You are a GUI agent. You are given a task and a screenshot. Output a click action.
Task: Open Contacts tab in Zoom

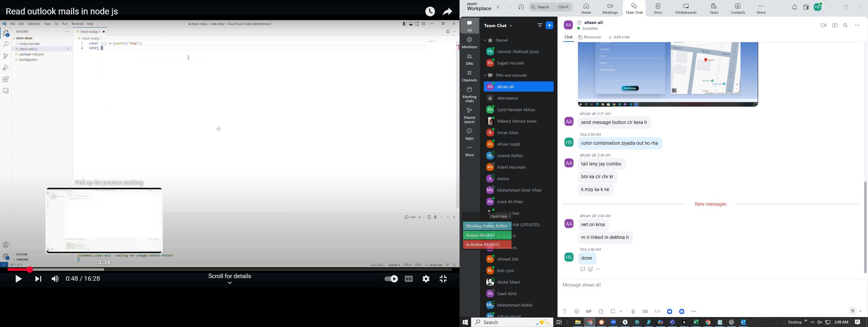(x=738, y=9)
